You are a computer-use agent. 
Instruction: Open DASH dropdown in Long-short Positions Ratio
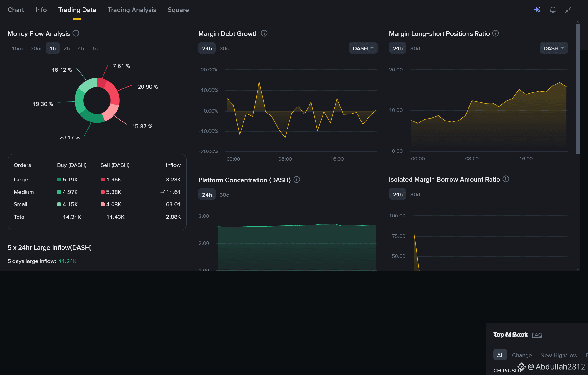click(554, 48)
